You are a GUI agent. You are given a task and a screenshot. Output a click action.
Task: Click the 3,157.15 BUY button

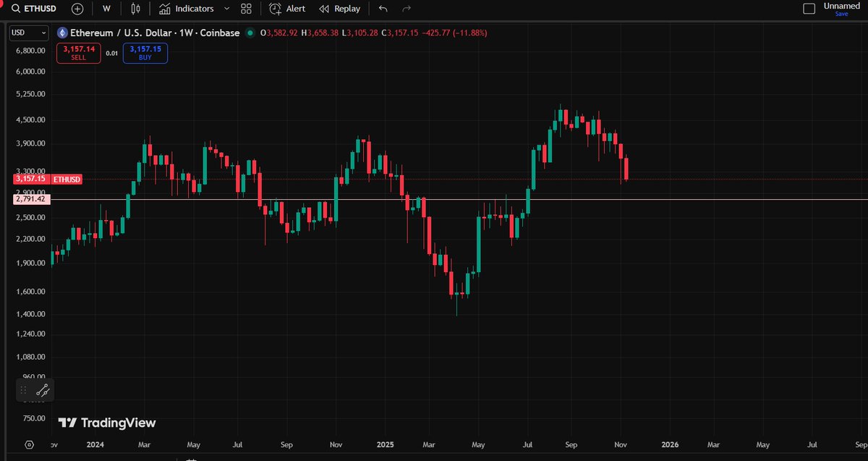pos(145,53)
